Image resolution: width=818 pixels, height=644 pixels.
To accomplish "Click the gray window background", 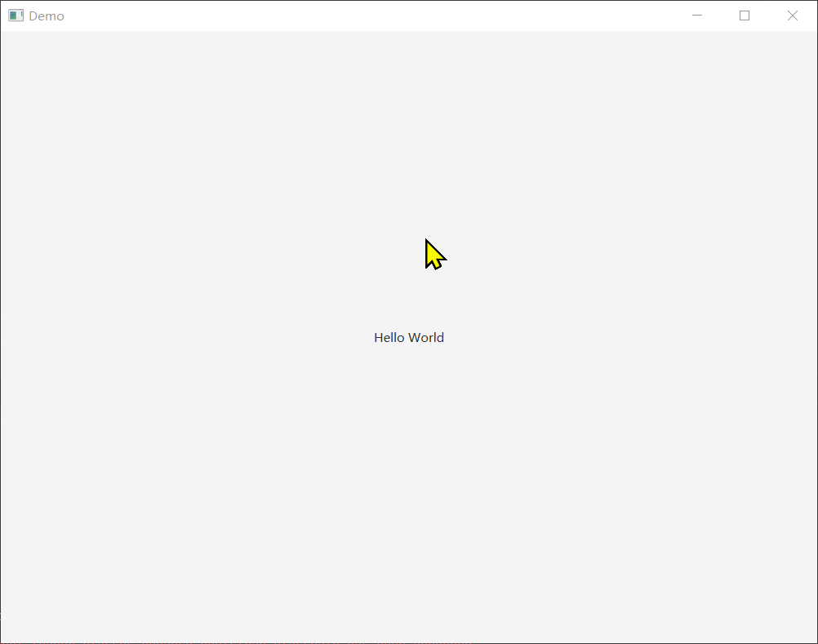I will pos(163,490).
